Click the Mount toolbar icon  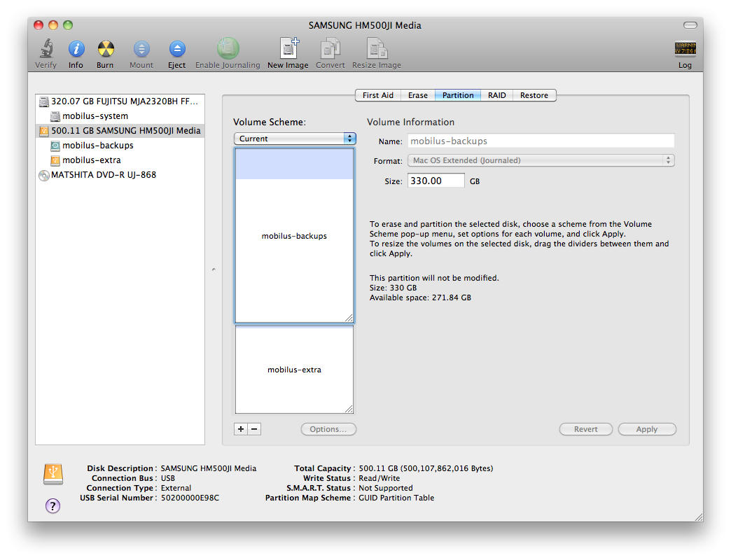(141, 49)
